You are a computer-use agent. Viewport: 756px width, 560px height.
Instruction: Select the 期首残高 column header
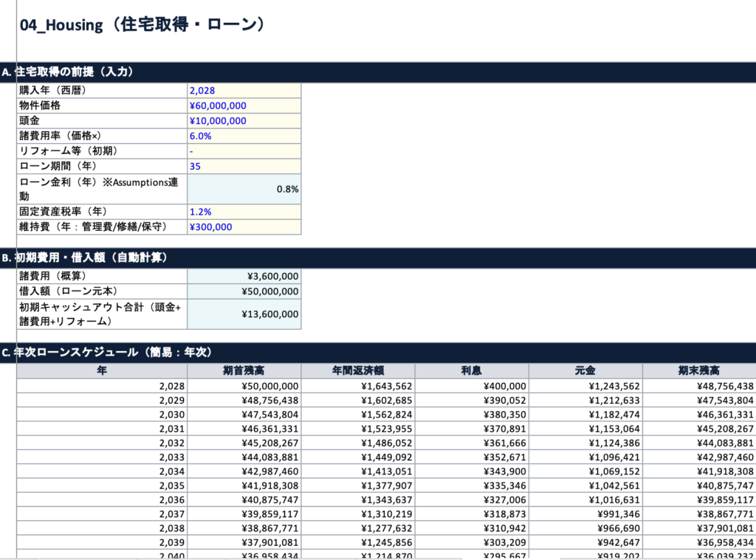tap(244, 370)
